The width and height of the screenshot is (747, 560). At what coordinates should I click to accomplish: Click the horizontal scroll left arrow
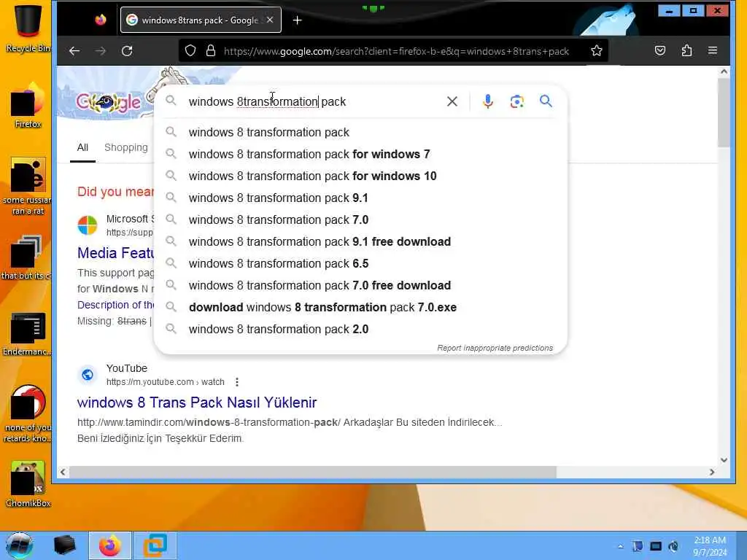pyautogui.click(x=63, y=472)
